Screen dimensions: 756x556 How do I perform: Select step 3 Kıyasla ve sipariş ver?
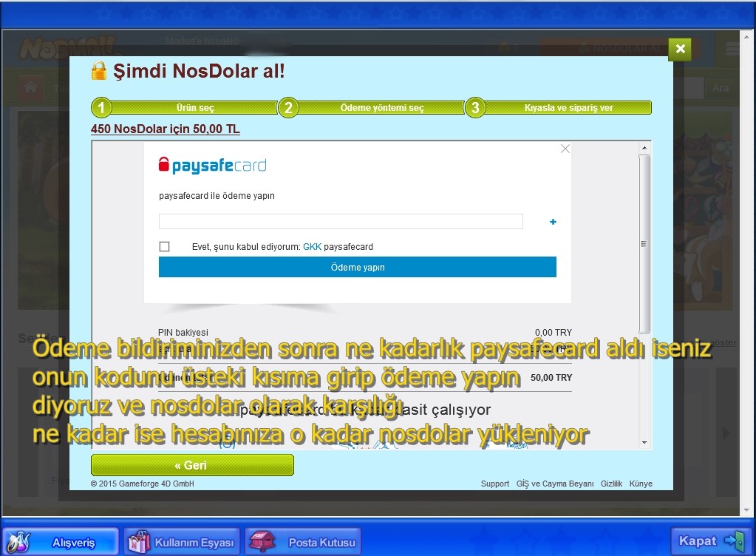[558, 107]
